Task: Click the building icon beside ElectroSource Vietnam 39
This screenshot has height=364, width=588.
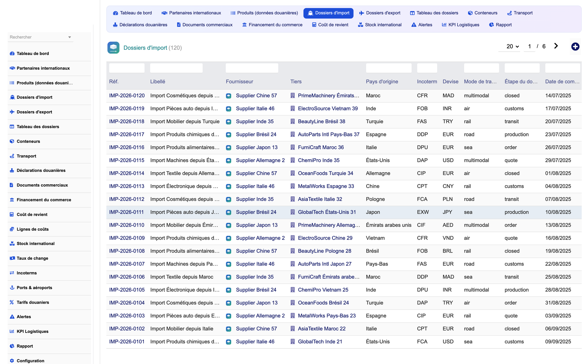Action: tap(292, 108)
